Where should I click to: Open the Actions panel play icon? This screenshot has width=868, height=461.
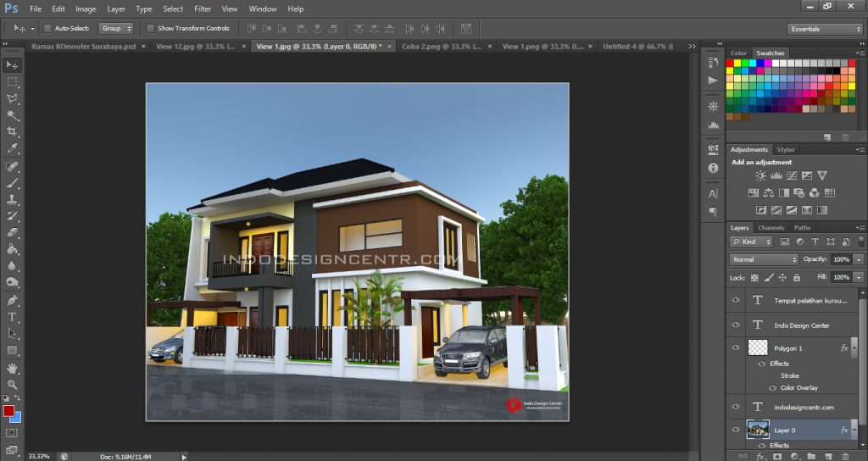(713, 81)
